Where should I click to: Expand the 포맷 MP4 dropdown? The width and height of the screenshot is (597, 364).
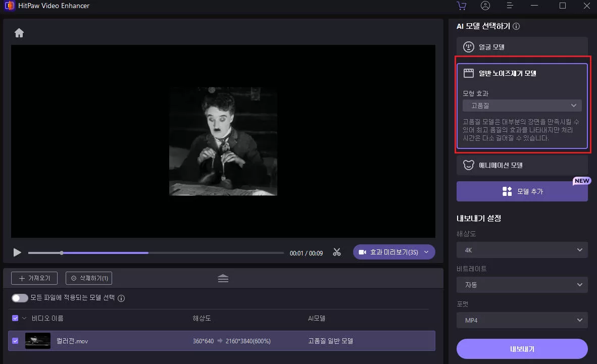coord(522,320)
